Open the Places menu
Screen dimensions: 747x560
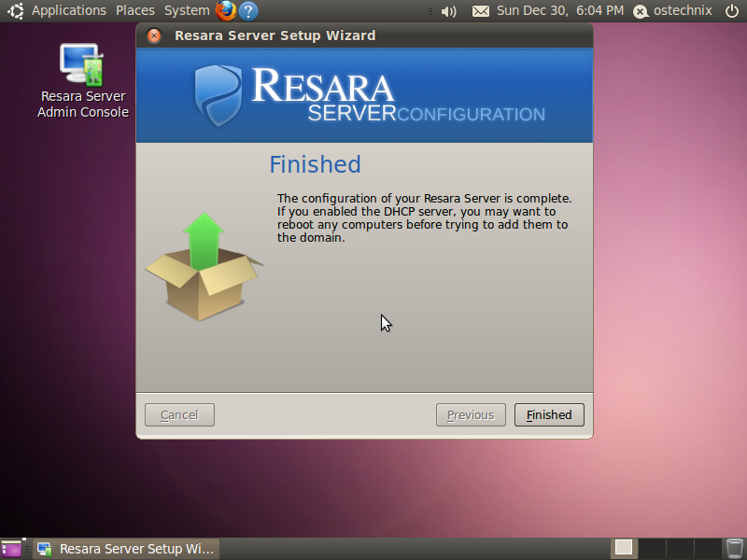pos(135,10)
